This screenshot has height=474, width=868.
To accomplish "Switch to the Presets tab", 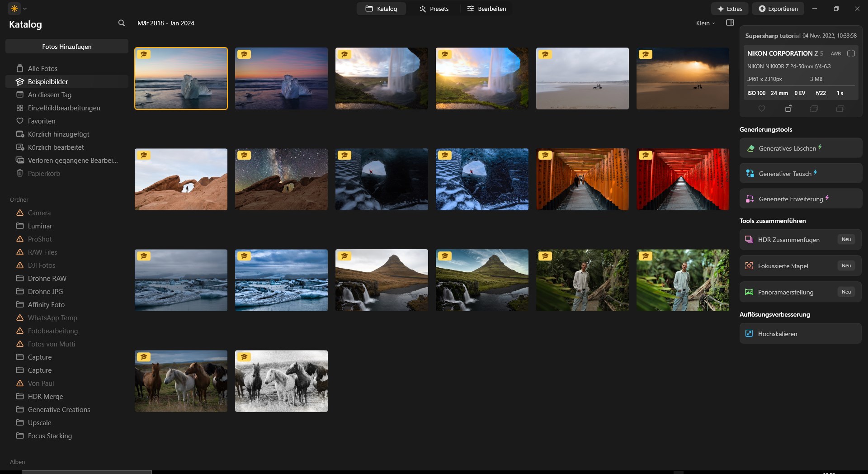I will click(434, 8).
